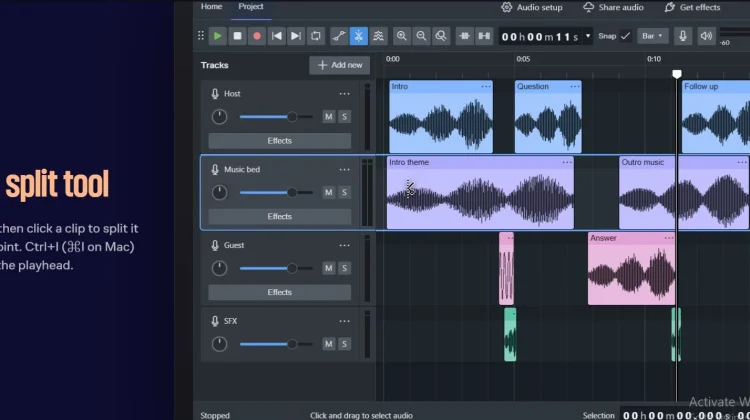Screen dimensions: 750x420
Task: Mute the Host track
Action: click(x=329, y=117)
